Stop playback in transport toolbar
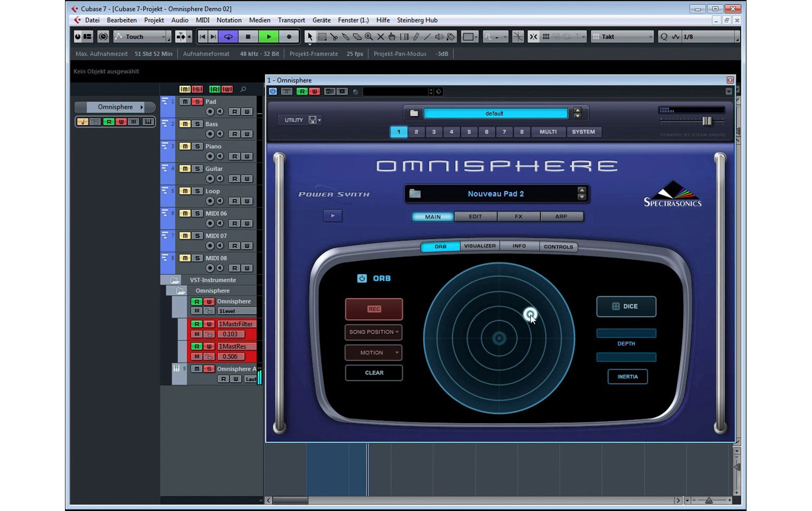This screenshot has width=812, height=511. (248, 37)
